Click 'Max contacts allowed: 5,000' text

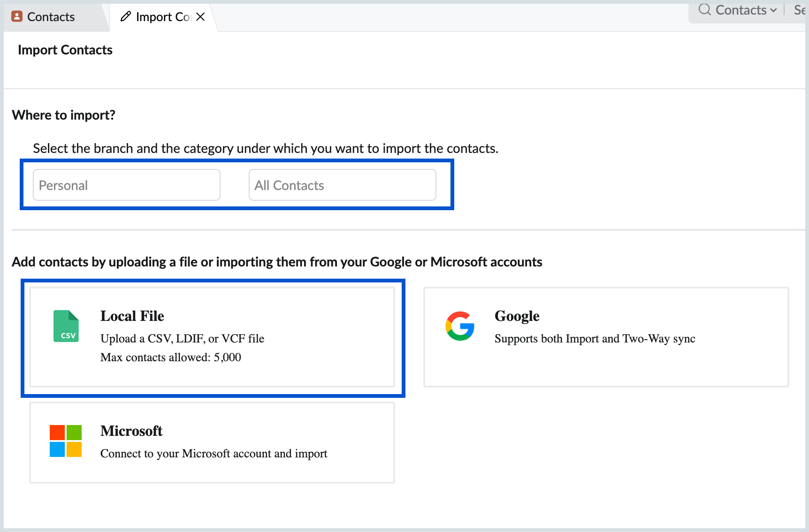pos(170,357)
